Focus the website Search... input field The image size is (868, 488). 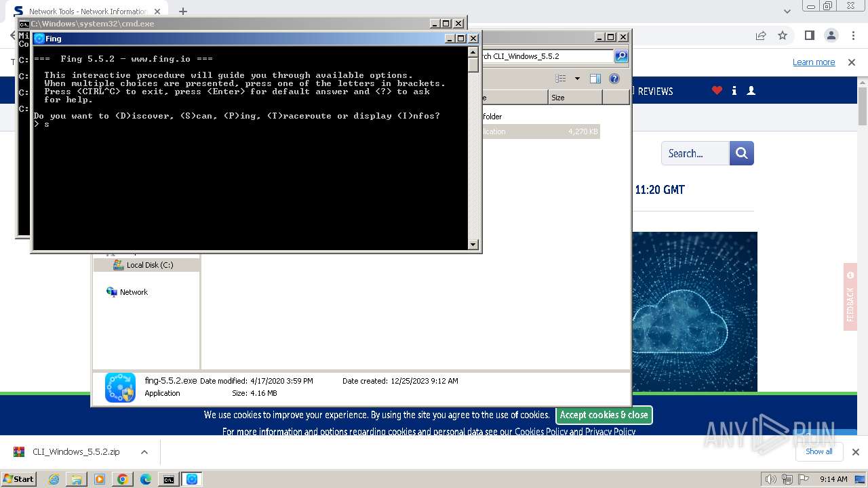[x=695, y=153]
